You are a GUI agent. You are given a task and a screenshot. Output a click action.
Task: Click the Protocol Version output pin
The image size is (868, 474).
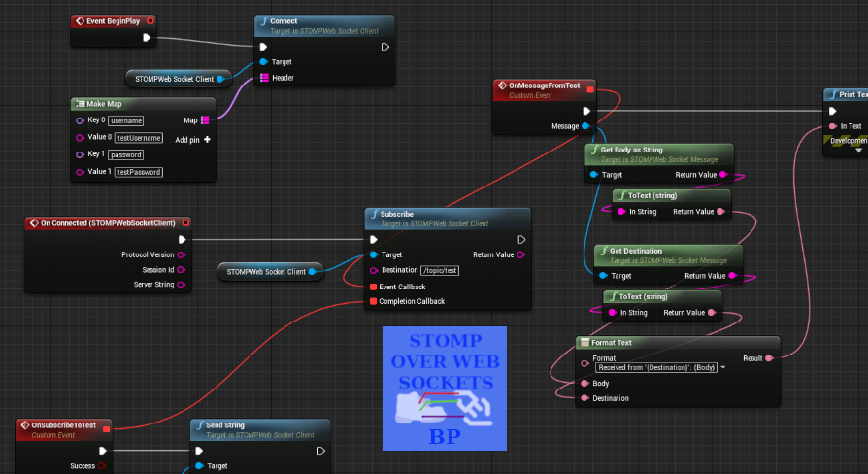[x=182, y=254]
